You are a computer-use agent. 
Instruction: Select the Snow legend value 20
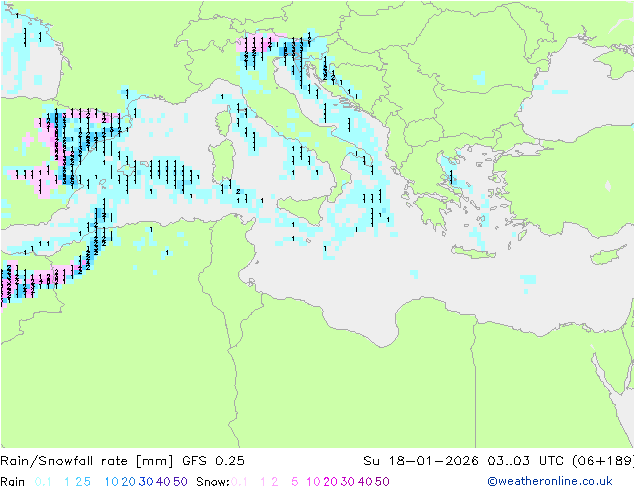(x=330, y=482)
